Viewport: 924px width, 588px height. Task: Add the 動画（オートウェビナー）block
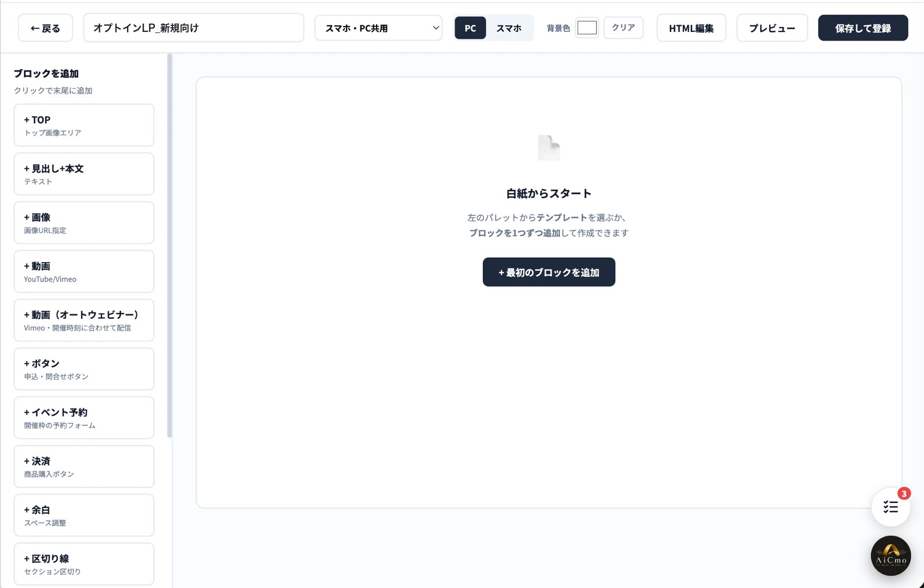coord(84,321)
